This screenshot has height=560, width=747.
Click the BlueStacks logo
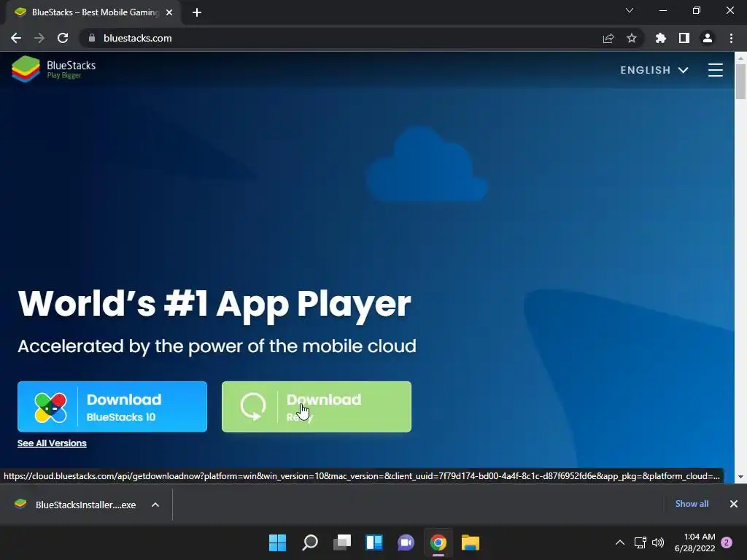(53, 69)
